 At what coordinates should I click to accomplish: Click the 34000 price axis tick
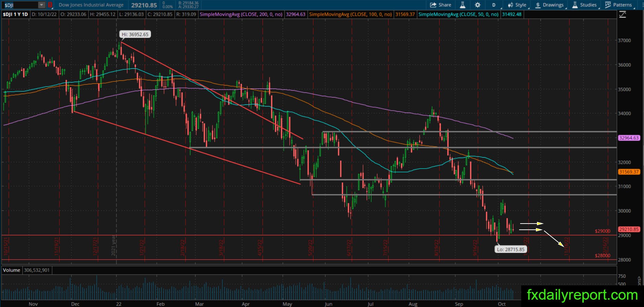[x=625, y=114]
